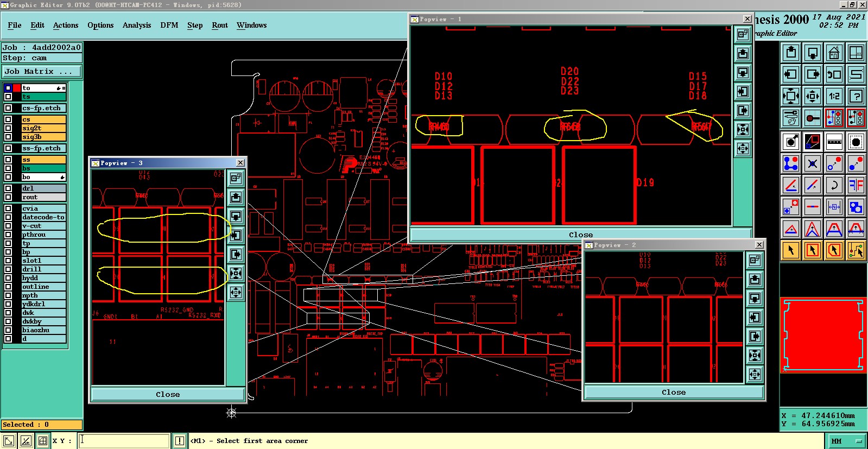Screen dimensions: 868x449
Task: Open the DFM menu
Action: coord(169,25)
